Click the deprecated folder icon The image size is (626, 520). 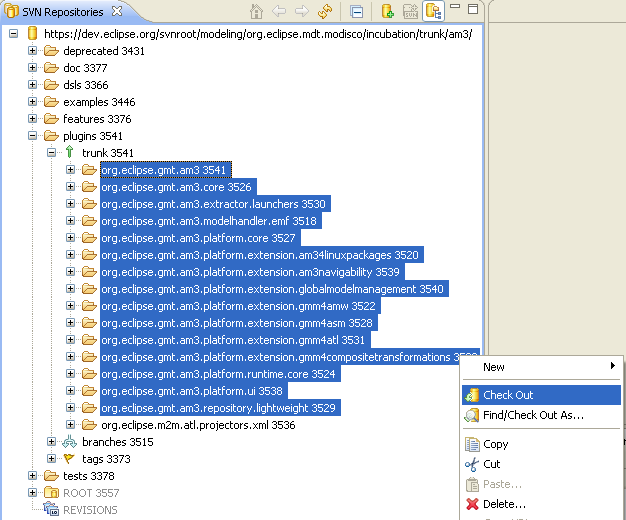tap(52, 51)
